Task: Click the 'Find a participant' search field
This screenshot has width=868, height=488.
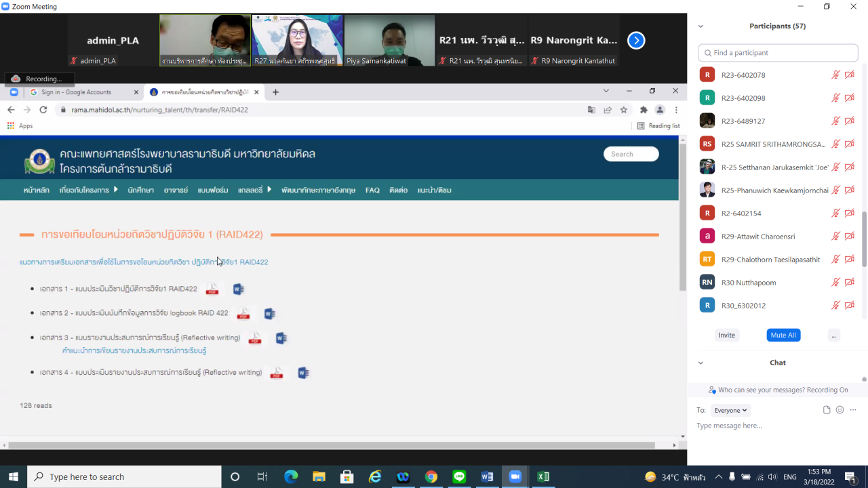Action: click(778, 53)
